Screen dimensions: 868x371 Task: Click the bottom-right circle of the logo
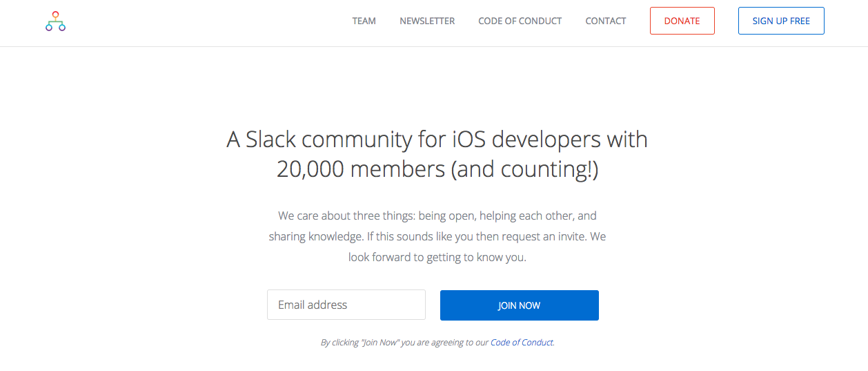(62, 28)
